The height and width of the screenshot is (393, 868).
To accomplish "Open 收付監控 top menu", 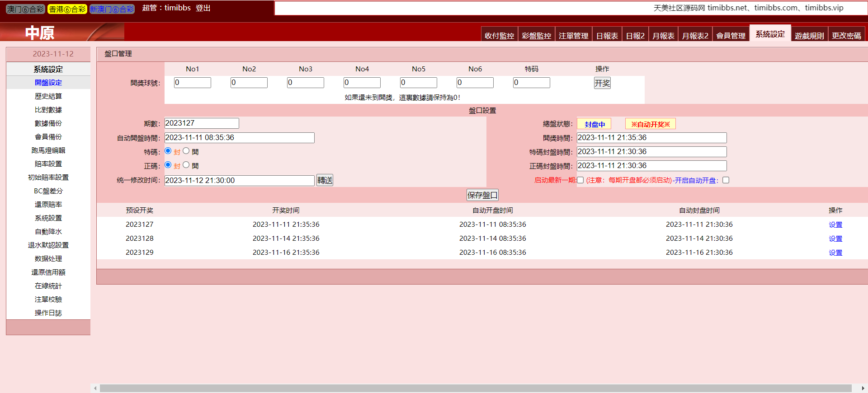I will pos(499,36).
